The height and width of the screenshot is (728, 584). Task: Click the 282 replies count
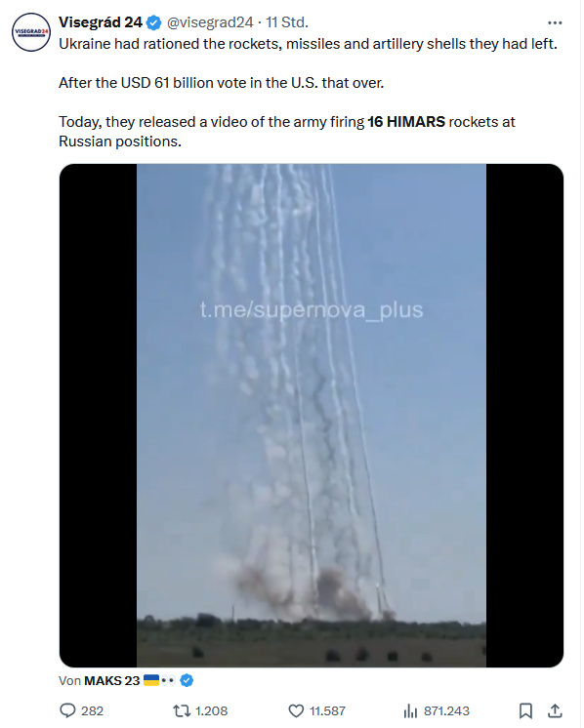coord(93,710)
